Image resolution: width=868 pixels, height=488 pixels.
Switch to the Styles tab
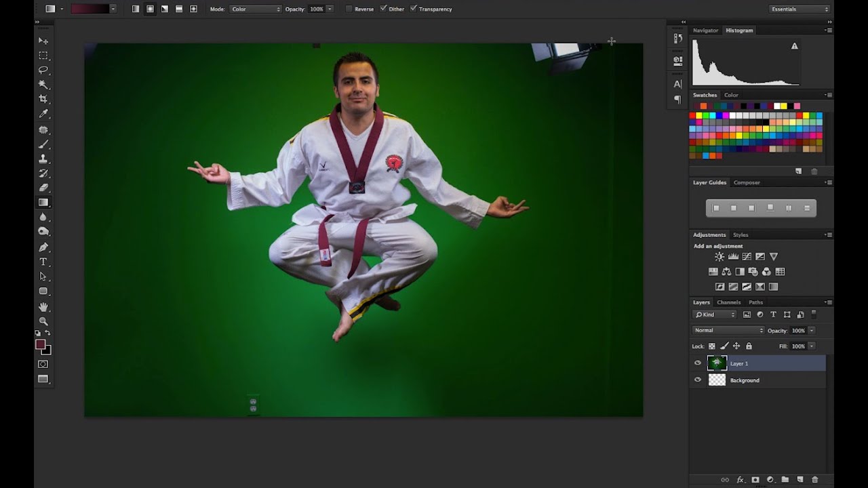coord(741,235)
